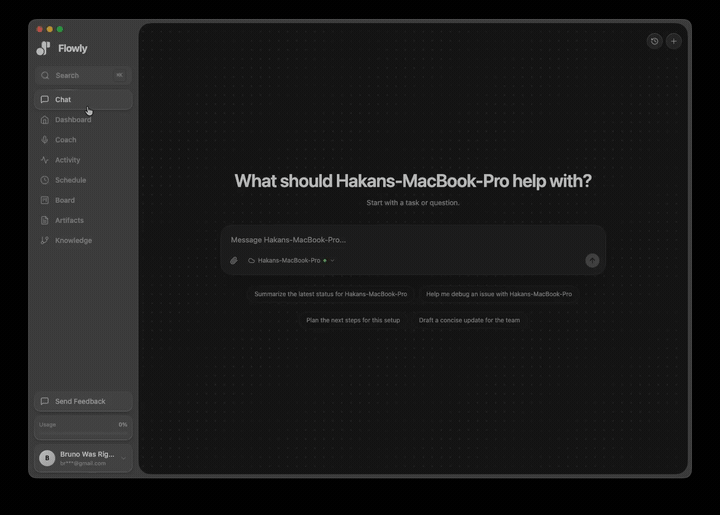The image size is (720, 515).
Task: Choose 'Help me debug an issue' suggestion
Action: tap(499, 294)
